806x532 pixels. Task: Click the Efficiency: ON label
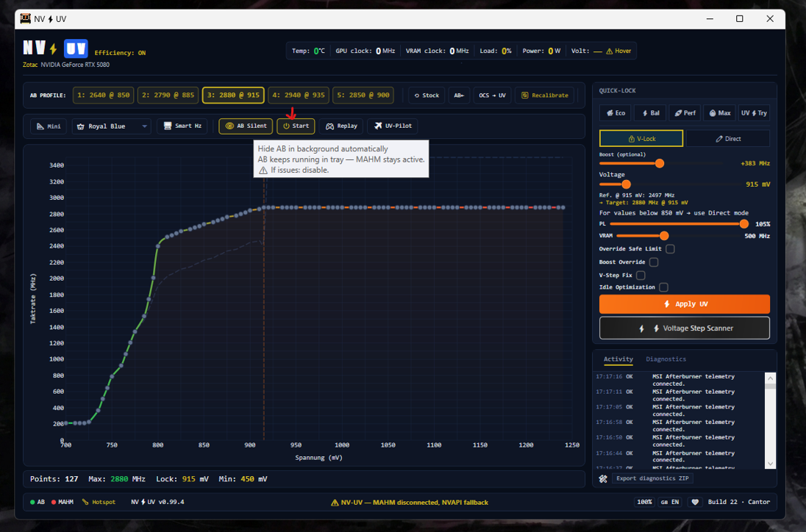pos(120,53)
